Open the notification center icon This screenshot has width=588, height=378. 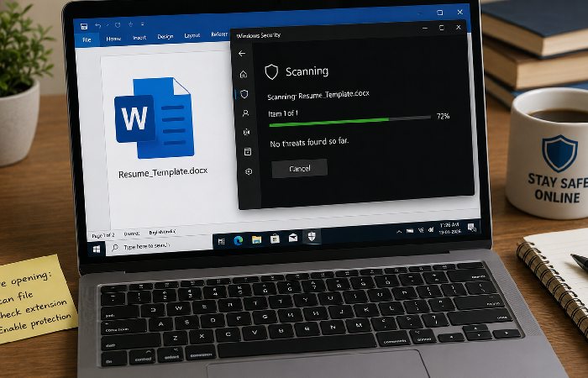[472, 227]
